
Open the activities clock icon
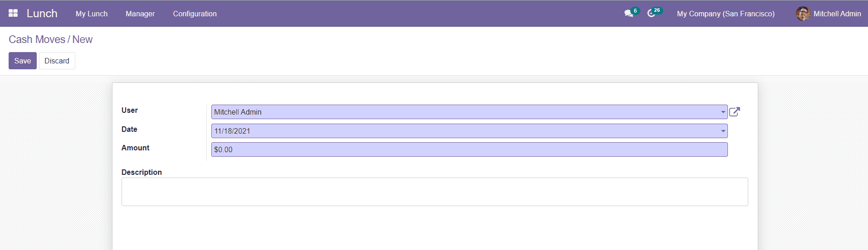[x=651, y=14]
